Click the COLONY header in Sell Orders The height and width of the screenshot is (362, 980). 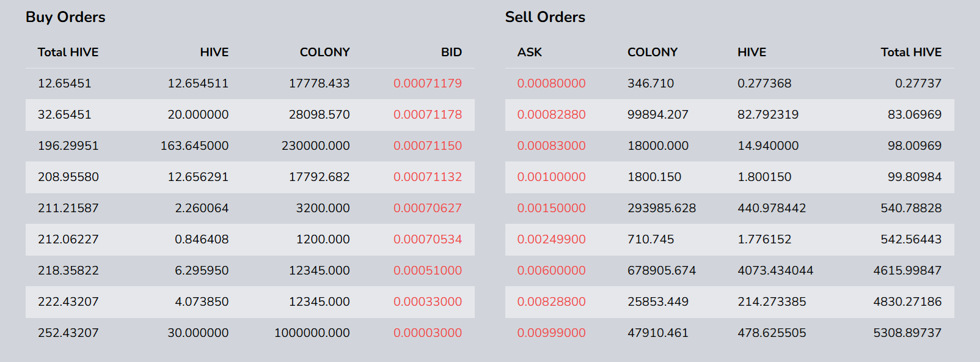[652, 52]
